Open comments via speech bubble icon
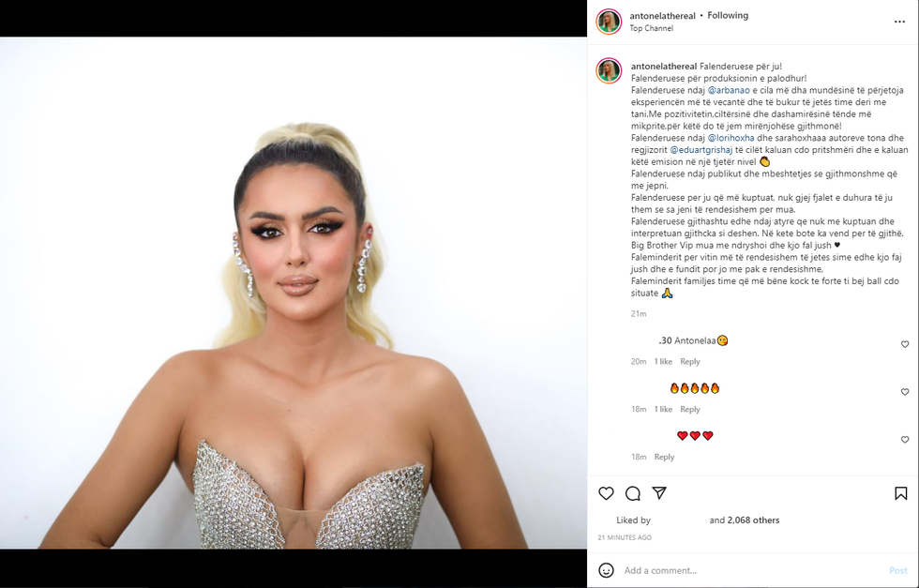The width and height of the screenshot is (919, 588). click(x=632, y=493)
